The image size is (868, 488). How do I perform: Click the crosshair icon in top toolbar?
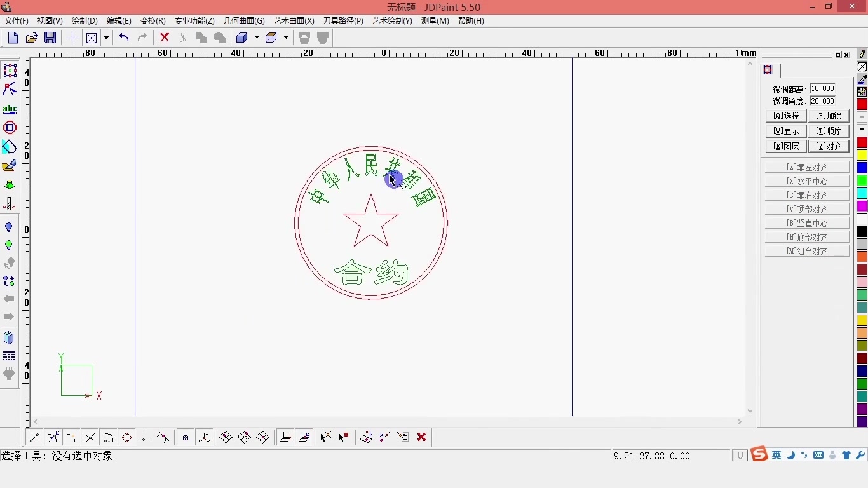click(x=72, y=38)
